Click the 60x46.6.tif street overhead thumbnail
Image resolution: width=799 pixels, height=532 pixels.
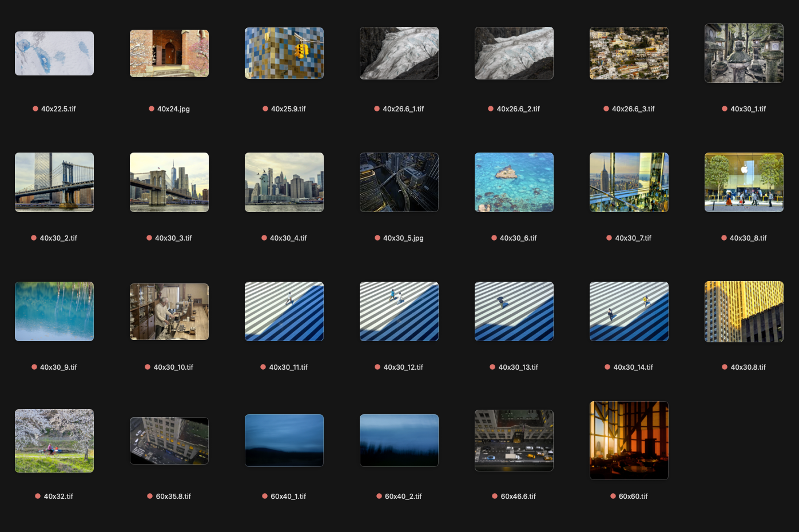(x=514, y=441)
